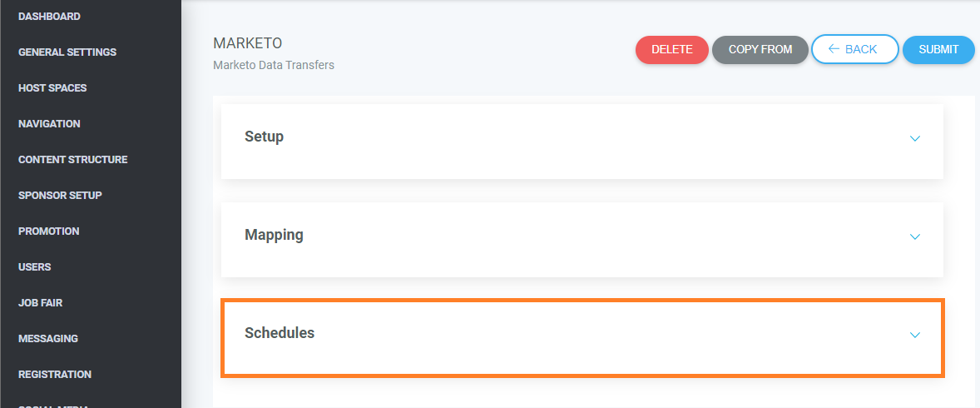Expand the Mapping section chevron
The width and height of the screenshot is (980, 408).
coord(915,236)
